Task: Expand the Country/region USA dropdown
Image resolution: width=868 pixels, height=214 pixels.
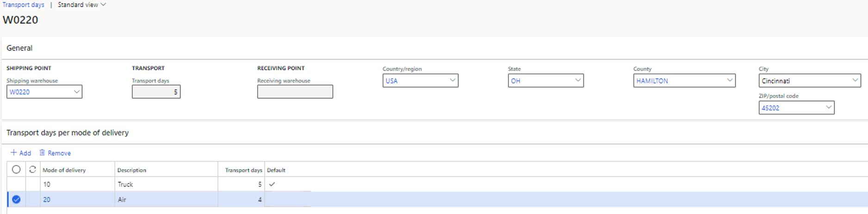Action: click(x=452, y=80)
